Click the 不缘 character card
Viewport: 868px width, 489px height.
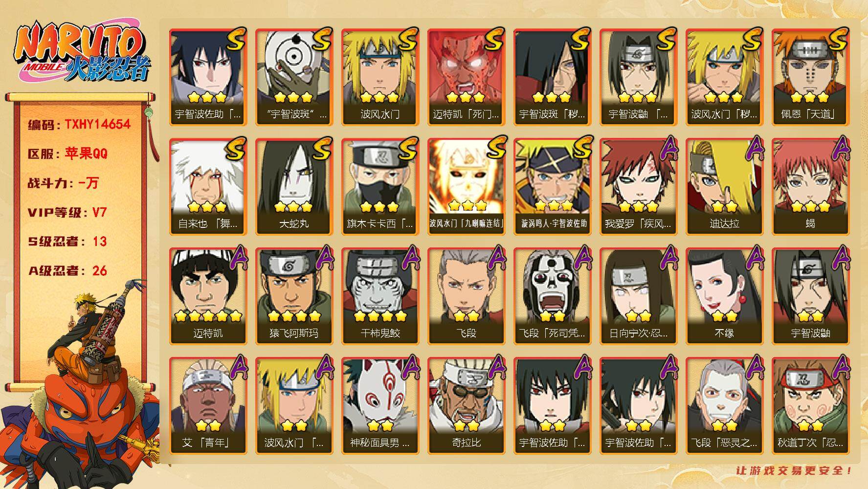pos(724,296)
